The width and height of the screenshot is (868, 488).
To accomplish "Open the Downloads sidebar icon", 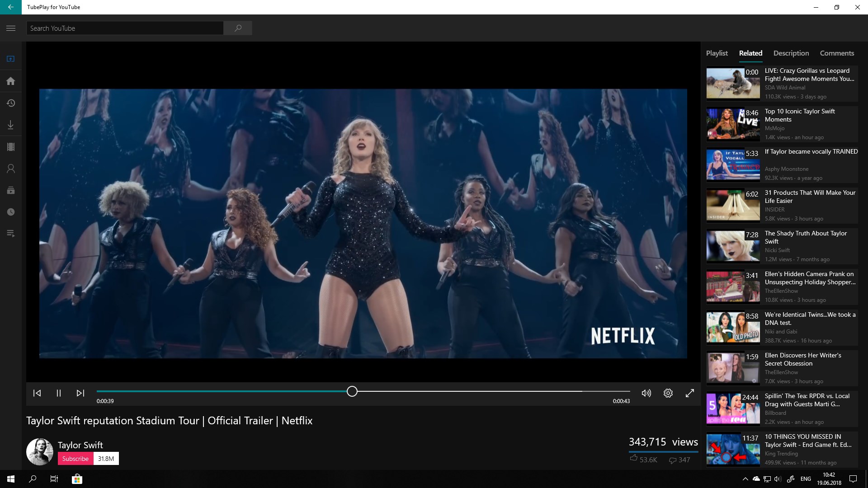I will (11, 125).
